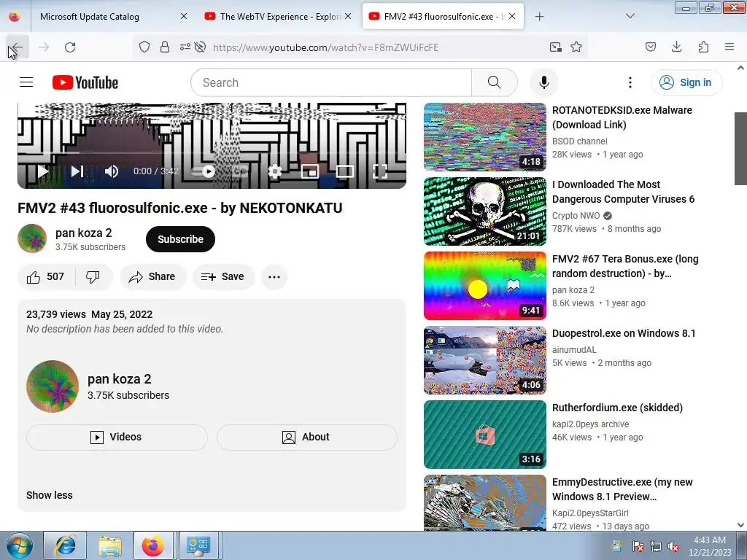Toggle theater mode
Viewport: 747px width, 560px height.
tap(344, 171)
